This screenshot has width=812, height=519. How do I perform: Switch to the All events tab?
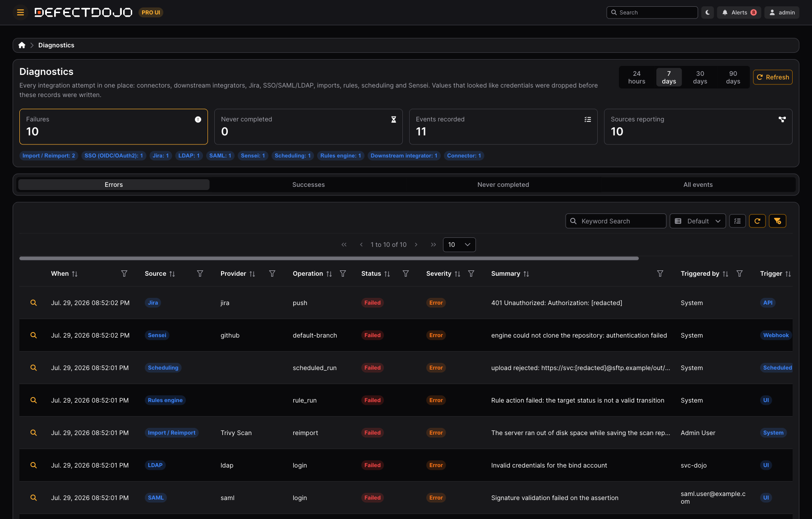pyautogui.click(x=698, y=185)
